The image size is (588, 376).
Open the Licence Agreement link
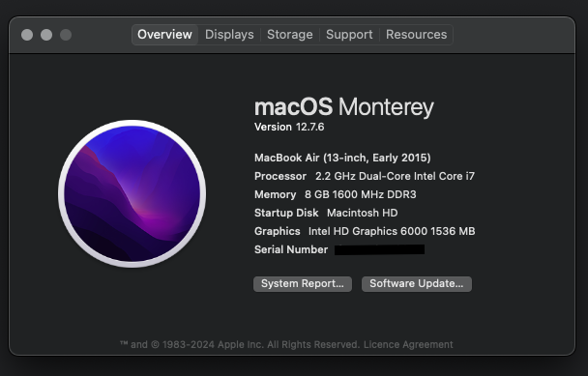coord(408,344)
